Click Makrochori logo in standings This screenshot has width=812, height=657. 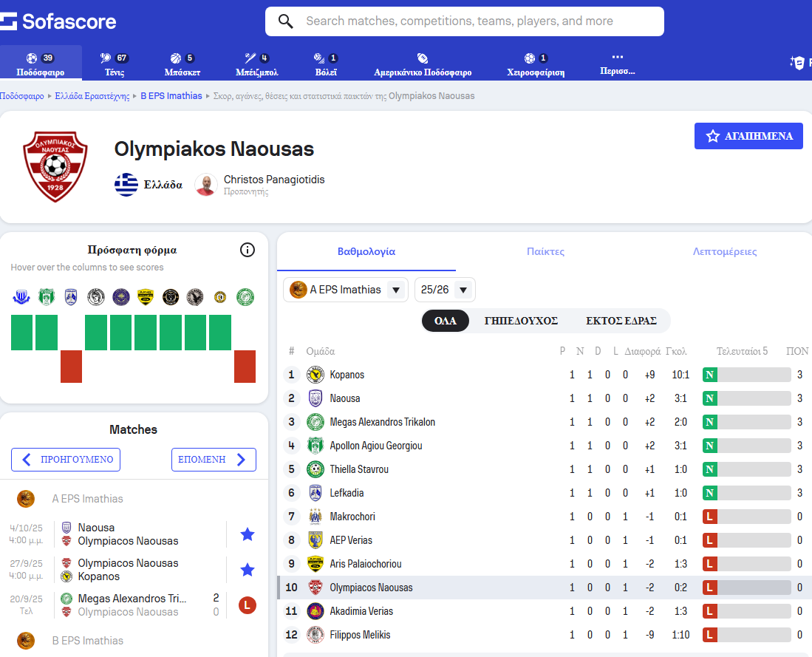pos(315,517)
